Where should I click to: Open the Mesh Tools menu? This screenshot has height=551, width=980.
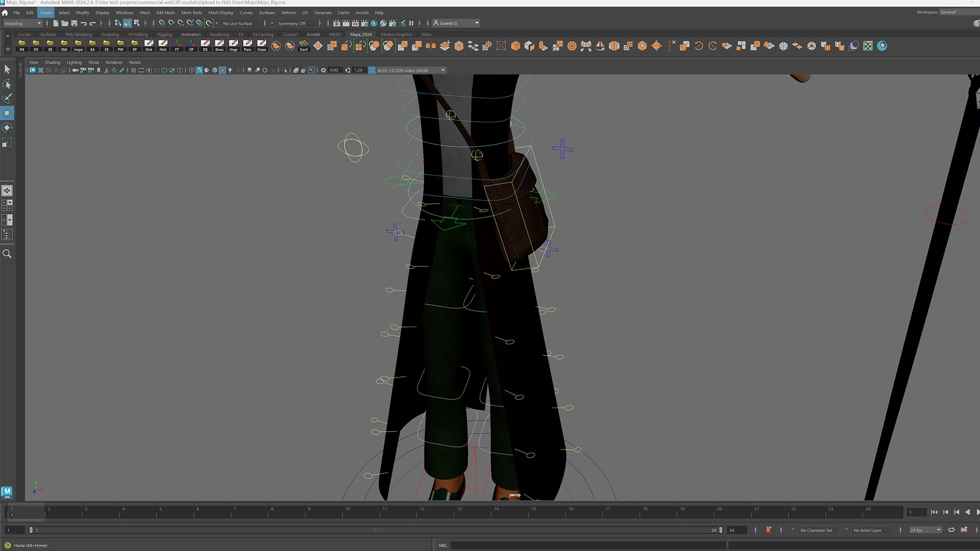[191, 13]
